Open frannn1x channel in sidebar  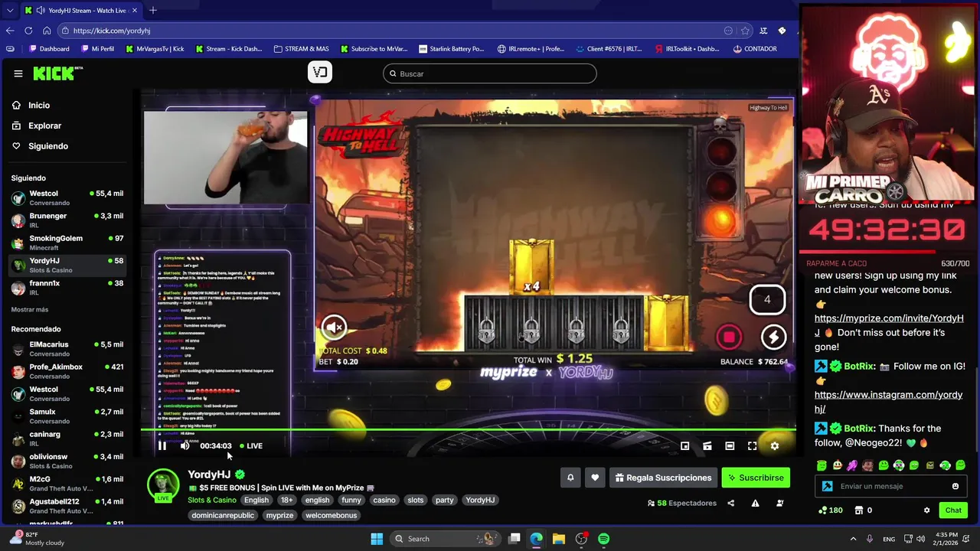point(67,287)
